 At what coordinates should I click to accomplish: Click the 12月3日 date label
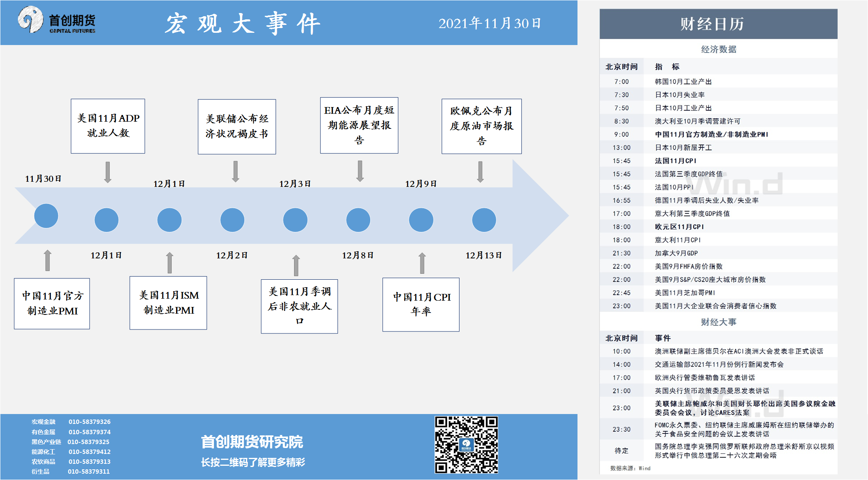[295, 184]
